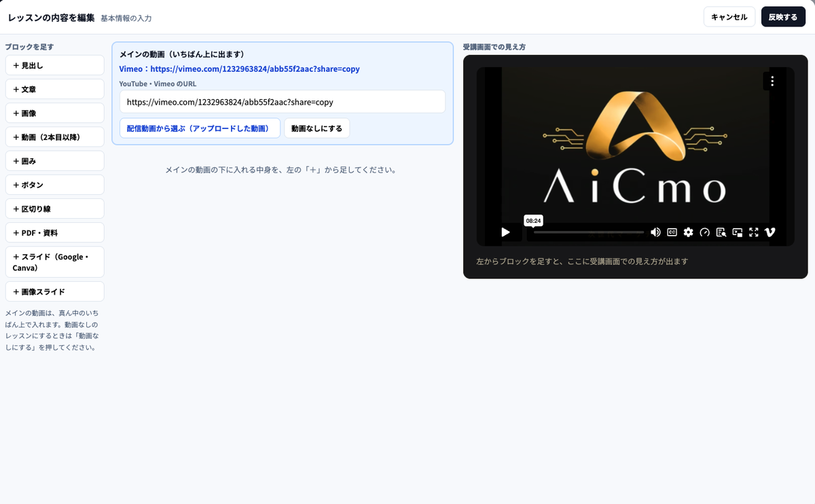Click the Vimeo logo icon
Viewport: 815px width, 504px height.
(x=770, y=232)
